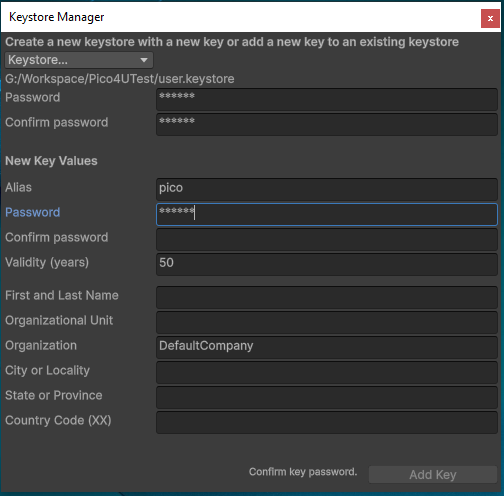504x496 pixels.
Task: Click the Alias label
Action: 18,187
